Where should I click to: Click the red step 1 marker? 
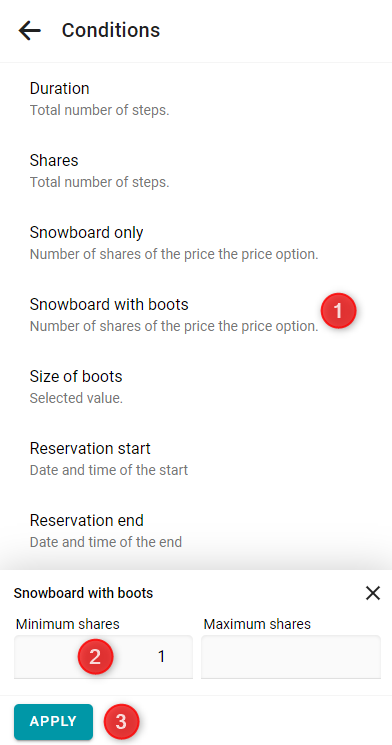tap(338, 311)
